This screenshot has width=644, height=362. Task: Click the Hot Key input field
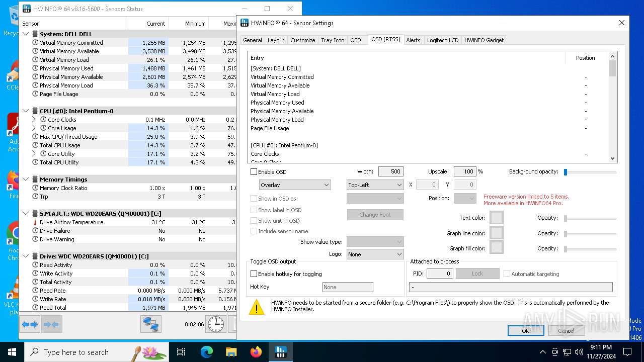coord(348,287)
